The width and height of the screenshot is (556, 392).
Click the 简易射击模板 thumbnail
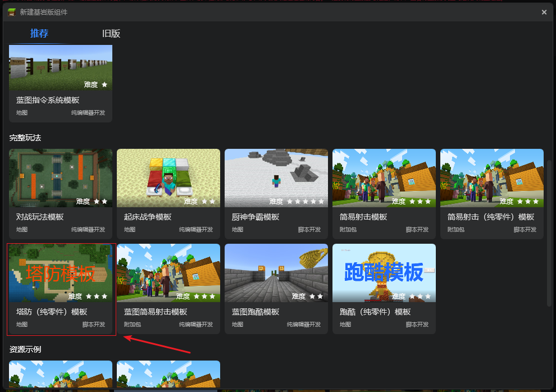(384, 178)
